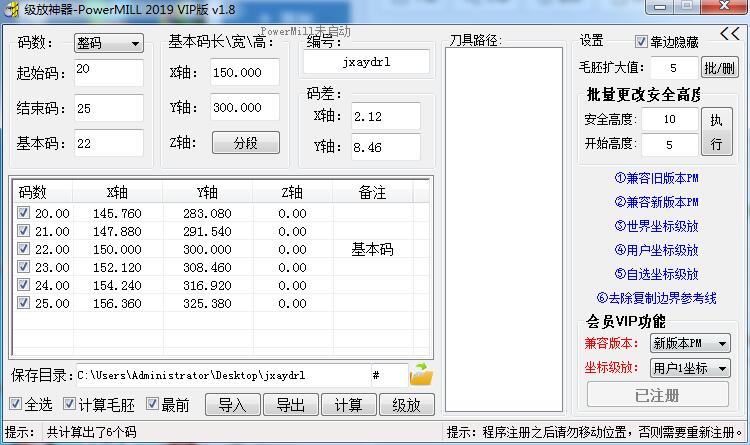
Task: Open the 码数 整码 dropdown
Action: coord(109,44)
